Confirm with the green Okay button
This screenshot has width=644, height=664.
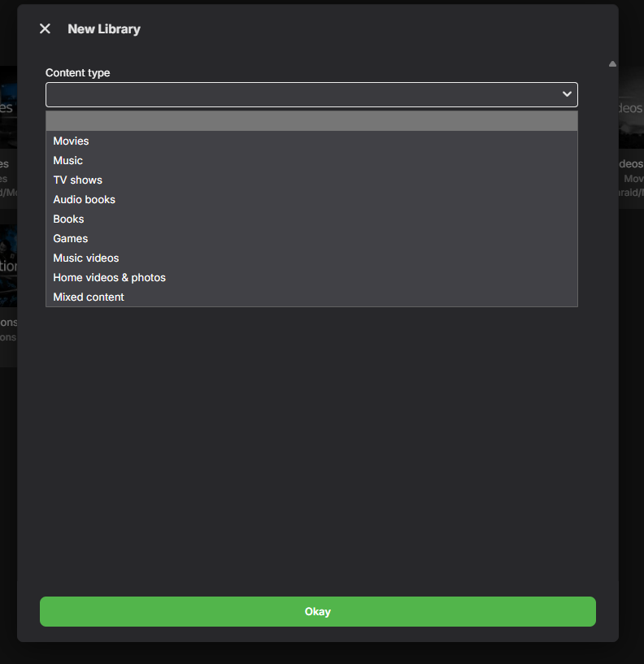[318, 611]
